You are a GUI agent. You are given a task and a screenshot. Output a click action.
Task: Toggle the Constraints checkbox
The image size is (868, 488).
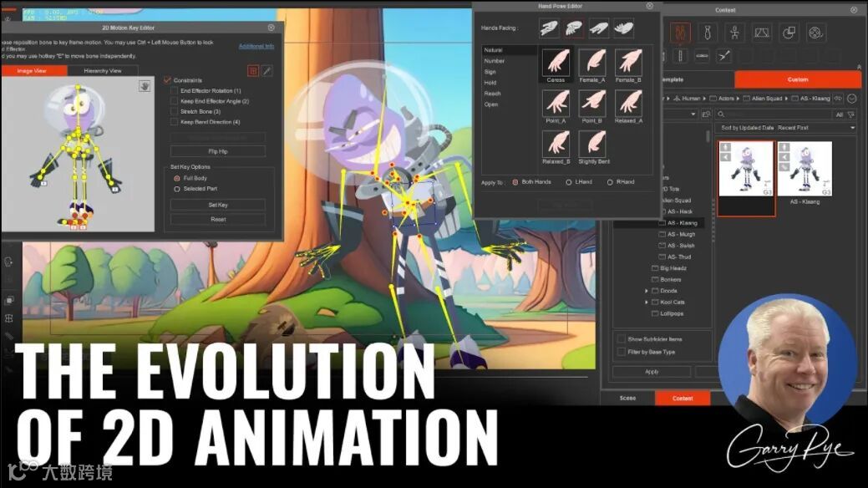click(x=167, y=80)
